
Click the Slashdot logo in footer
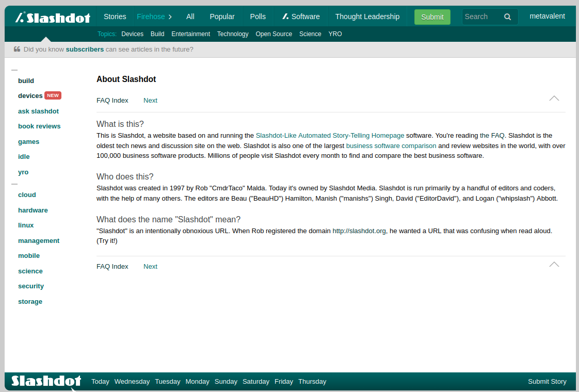46,381
